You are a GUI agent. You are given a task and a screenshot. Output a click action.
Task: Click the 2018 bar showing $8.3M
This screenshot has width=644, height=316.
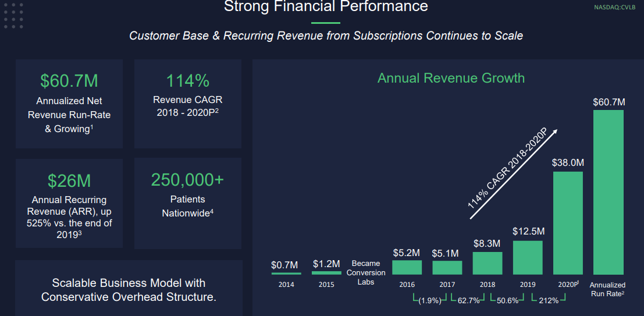[487, 263]
